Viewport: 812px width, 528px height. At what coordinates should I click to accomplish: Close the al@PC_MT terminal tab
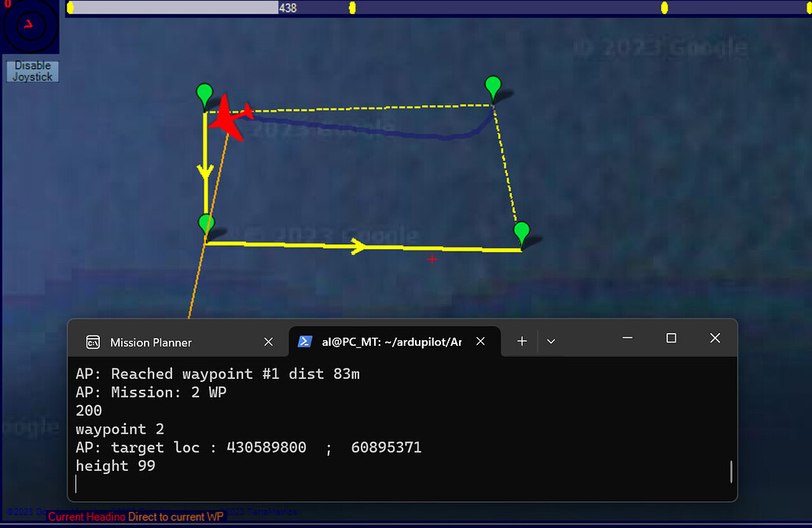click(480, 341)
